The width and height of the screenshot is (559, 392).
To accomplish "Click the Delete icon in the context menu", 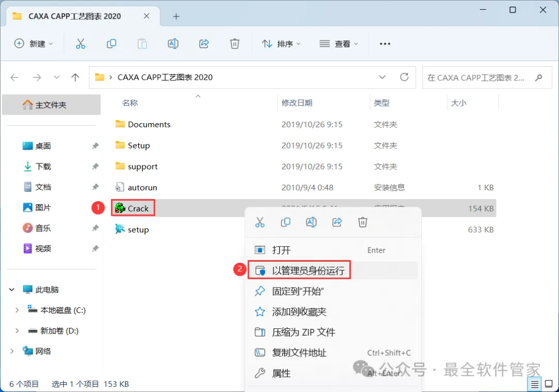I will 362,222.
